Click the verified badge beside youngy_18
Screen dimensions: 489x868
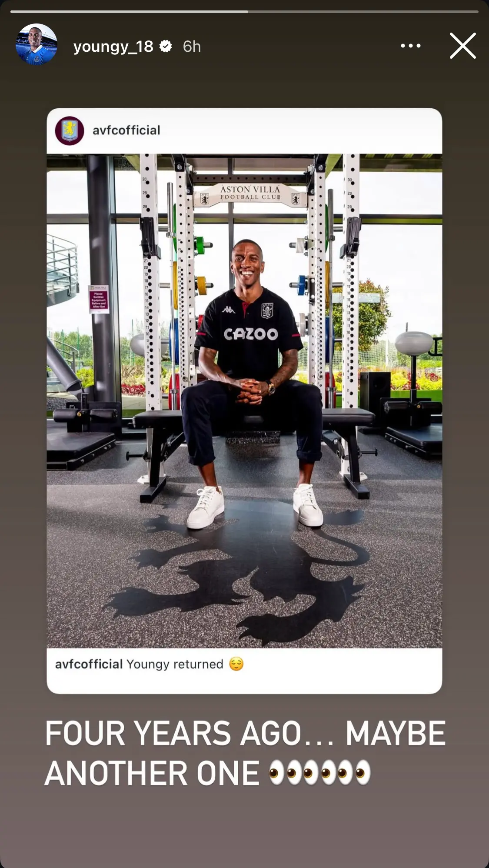(x=166, y=46)
